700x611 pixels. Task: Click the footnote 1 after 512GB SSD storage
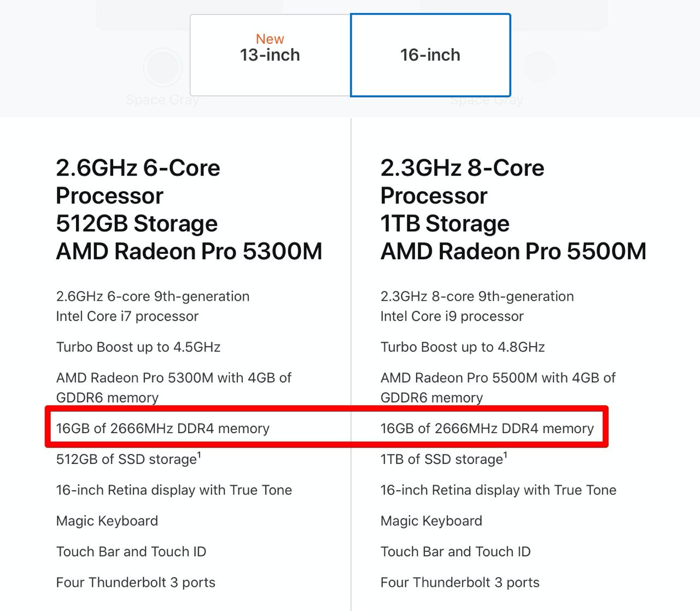pyautogui.click(x=199, y=455)
